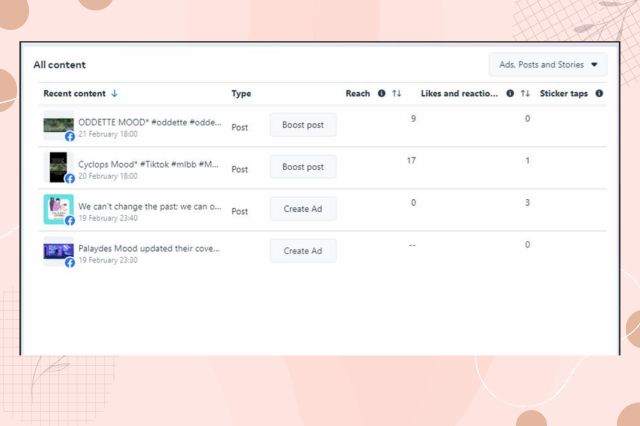Click the Sticker taps info icon
640x426 pixels.
[x=599, y=93]
